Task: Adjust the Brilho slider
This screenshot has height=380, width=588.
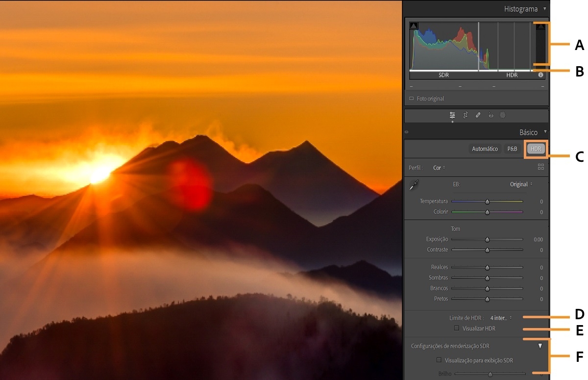Action: (x=490, y=374)
